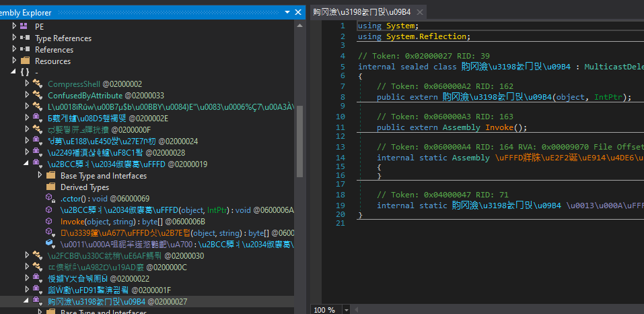Expand the Resources tree node
The height and width of the screenshot is (314, 644).
15,61
